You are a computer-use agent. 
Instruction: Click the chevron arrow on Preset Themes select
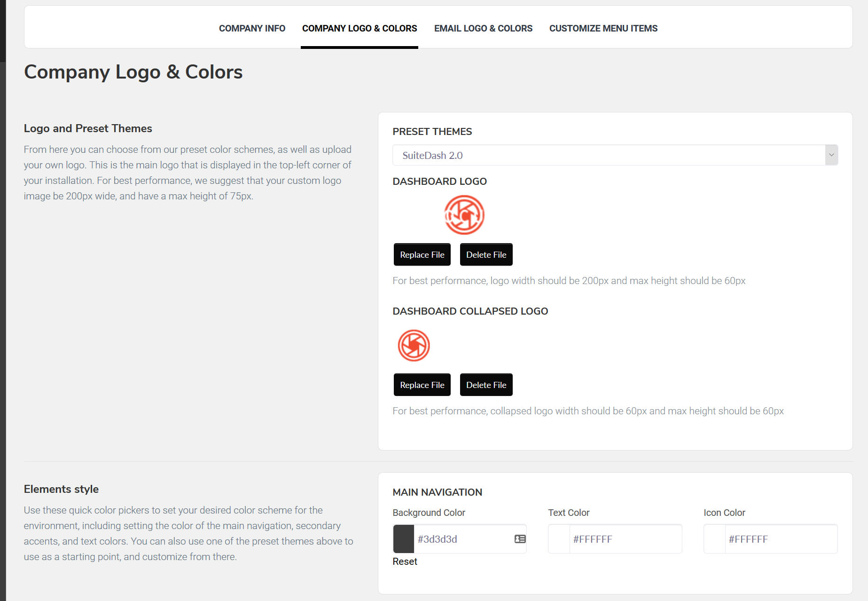coord(831,155)
